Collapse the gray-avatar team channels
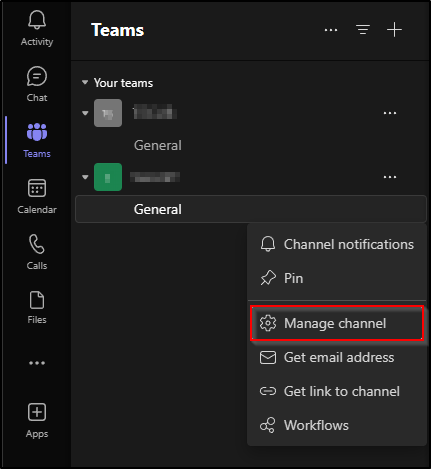Image resolution: width=431 pixels, height=469 pixels. pos(85,113)
